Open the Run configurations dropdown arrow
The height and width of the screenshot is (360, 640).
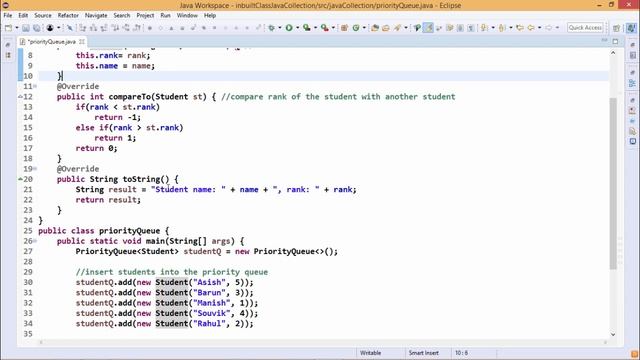[297, 28]
